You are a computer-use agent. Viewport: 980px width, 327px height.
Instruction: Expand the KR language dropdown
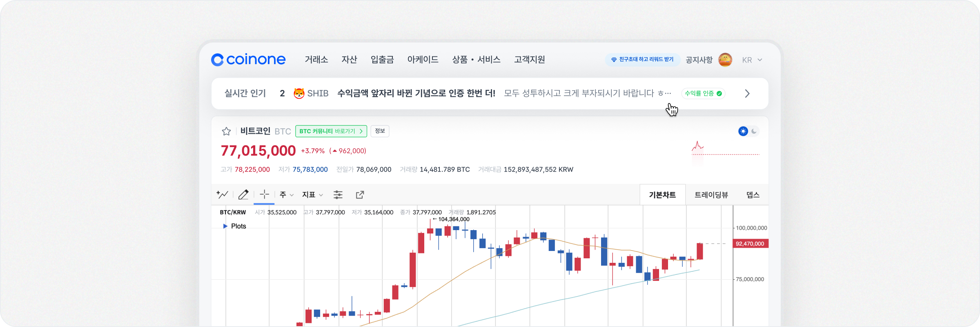click(x=752, y=60)
